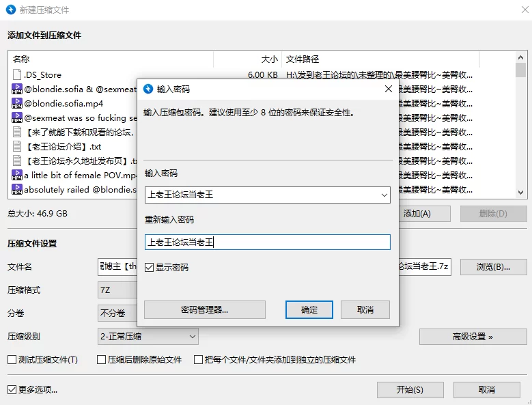Click 6.00 KB size cell
Image resolution: width=532 pixels, height=405 pixels.
tap(263, 74)
